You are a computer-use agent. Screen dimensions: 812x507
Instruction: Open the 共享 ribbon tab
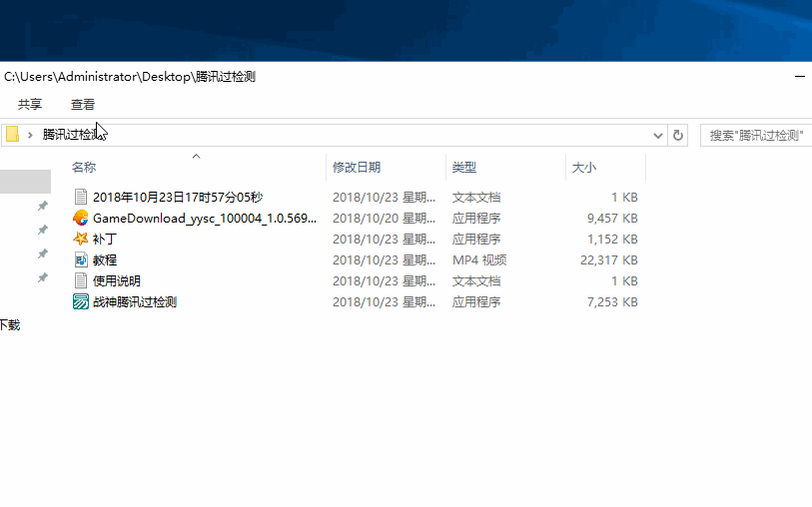point(30,105)
